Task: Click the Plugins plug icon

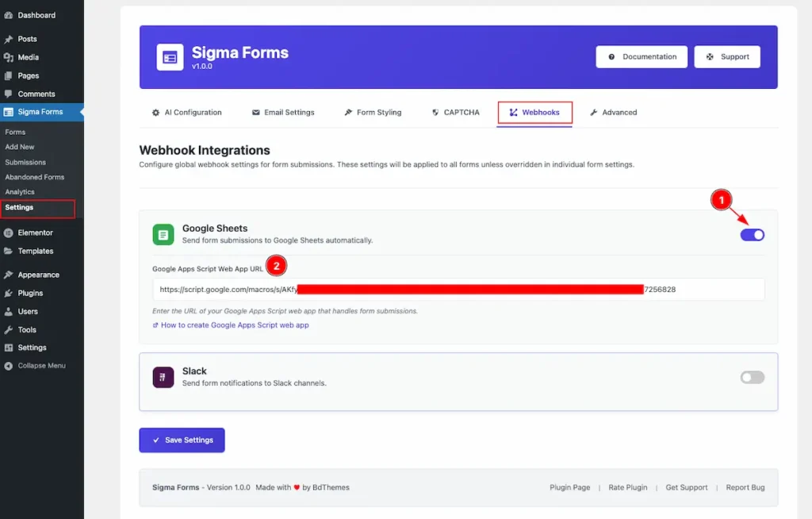Action: pyautogui.click(x=8, y=294)
